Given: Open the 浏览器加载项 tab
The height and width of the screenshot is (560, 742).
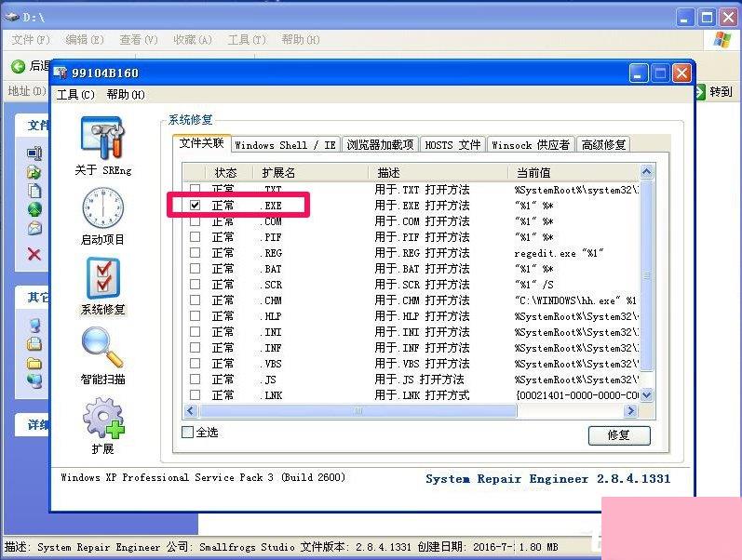Looking at the screenshot, I should point(380,145).
